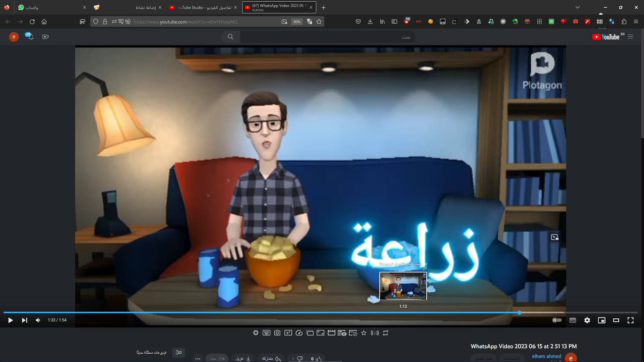Open playback speed gauge icon
This screenshot has height=362, width=644.
coord(299,333)
